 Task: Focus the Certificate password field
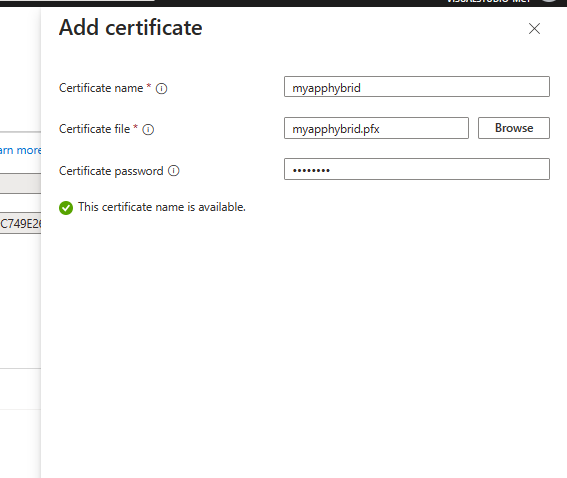pos(417,169)
